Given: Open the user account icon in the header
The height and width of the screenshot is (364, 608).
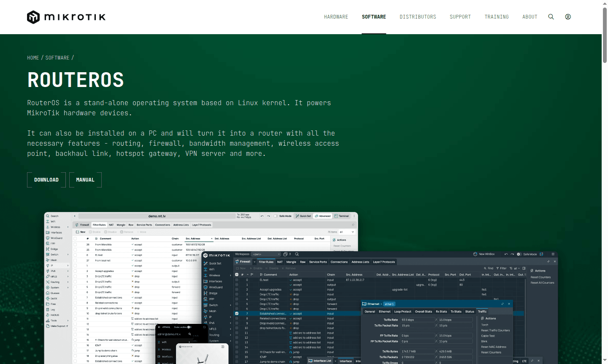Looking at the screenshot, I should tap(567, 16).
